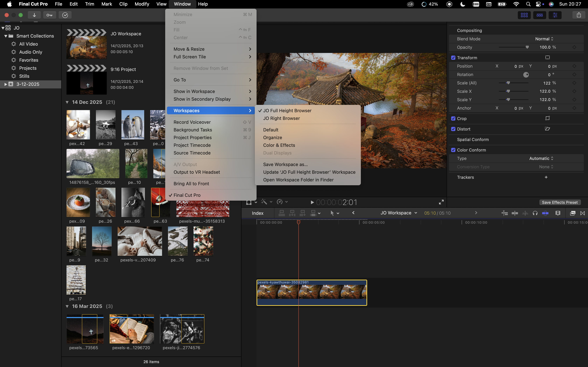Screen dimensions: 588x367
Task: Disable the Crop checkbox
Action: (x=453, y=118)
